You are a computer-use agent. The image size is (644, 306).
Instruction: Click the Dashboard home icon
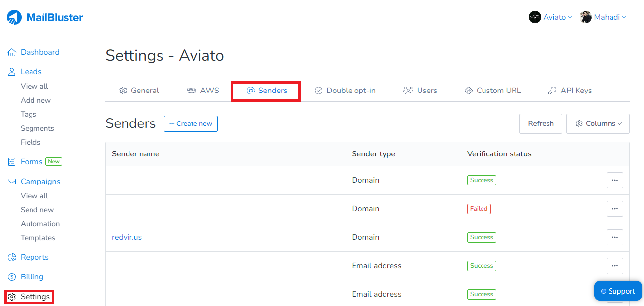tap(12, 52)
